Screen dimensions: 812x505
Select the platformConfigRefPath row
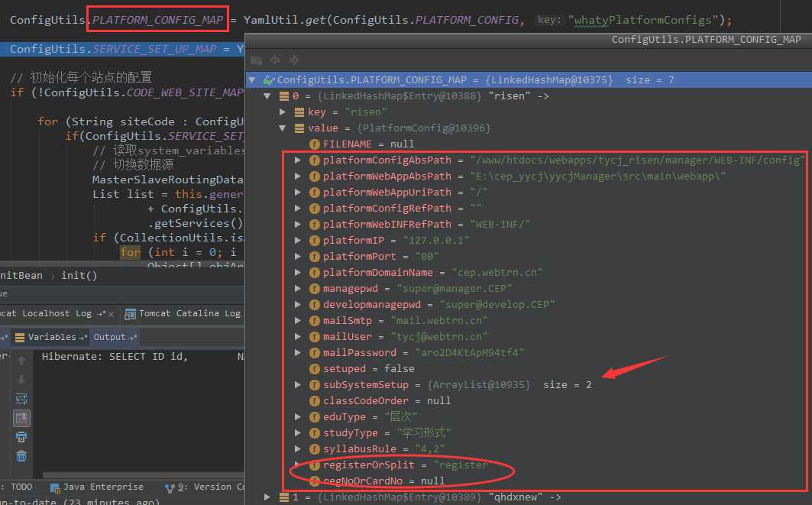[x=529, y=209]
